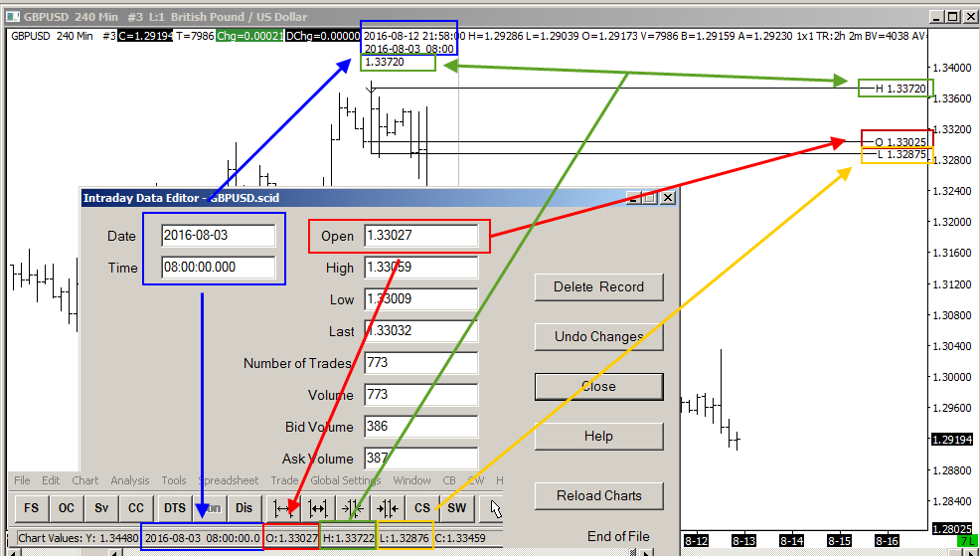Click the Sv save toolbar button
This screenshot has height=556, width=980.
click(x=101, y=508)
